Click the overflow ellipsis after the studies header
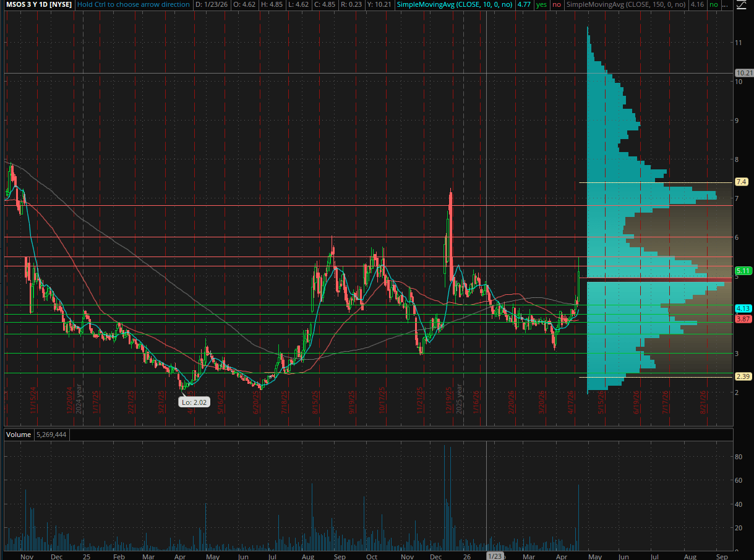This screenshot has width=754, height=560. pos(724,5)
